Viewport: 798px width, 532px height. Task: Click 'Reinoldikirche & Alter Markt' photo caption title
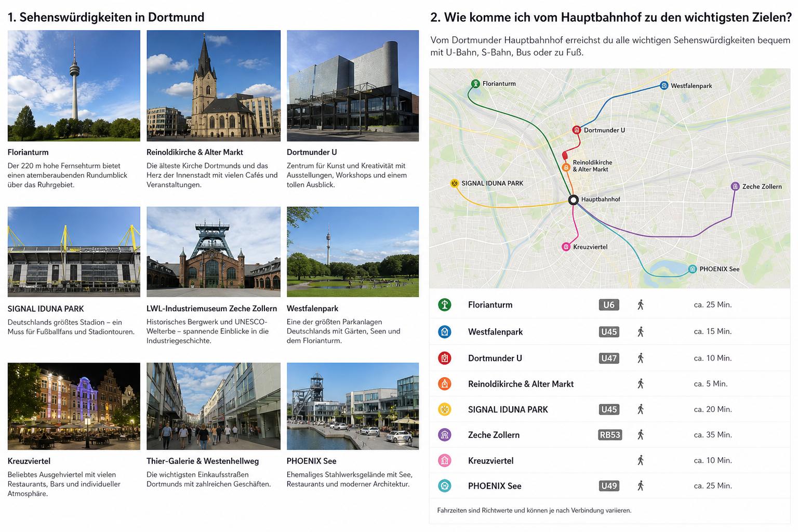[x=195, y=152]
